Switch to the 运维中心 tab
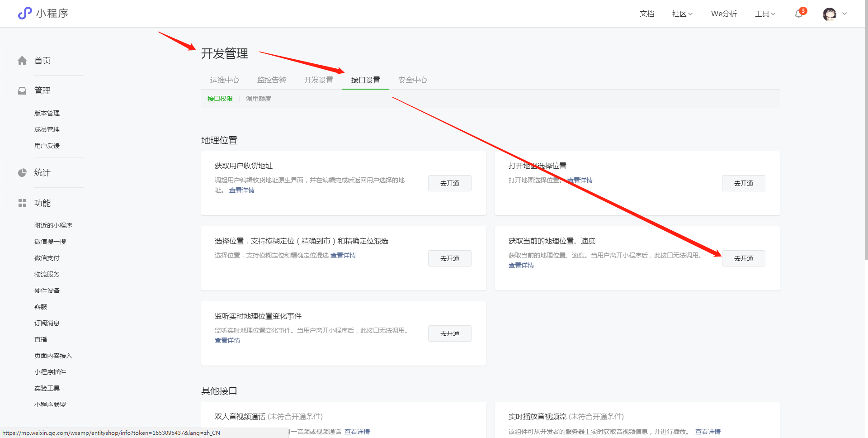Screen dimensions: 868x438 tap(225, 80)
